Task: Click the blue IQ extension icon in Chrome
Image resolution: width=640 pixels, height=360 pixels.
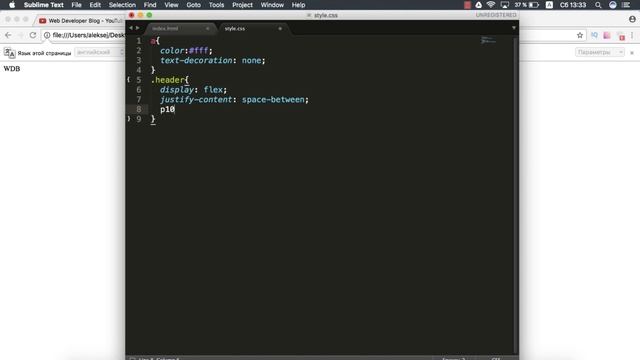Action: 594,35
